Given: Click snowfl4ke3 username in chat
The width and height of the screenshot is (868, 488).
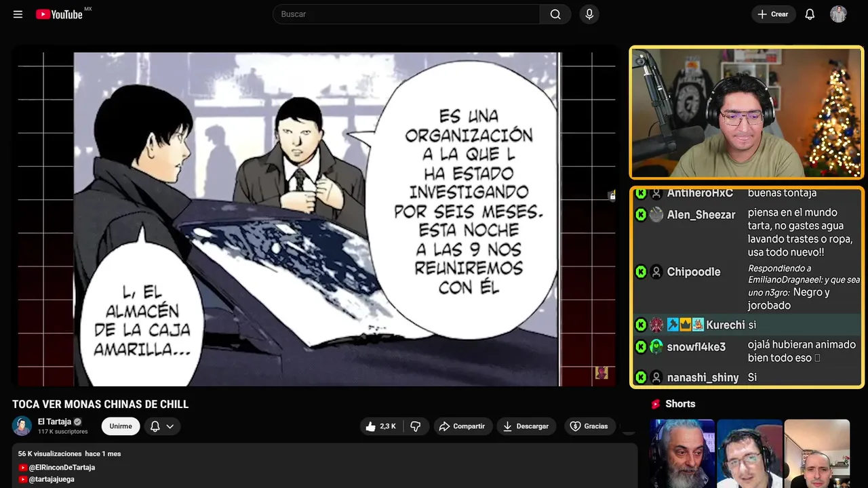Looking at the screenshot, I should (x=696, y=347).
